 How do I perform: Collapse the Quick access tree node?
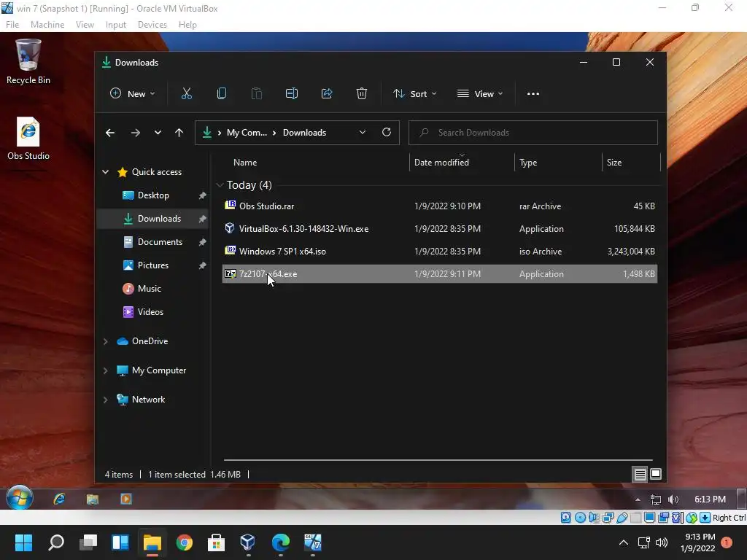pos(105,172)
